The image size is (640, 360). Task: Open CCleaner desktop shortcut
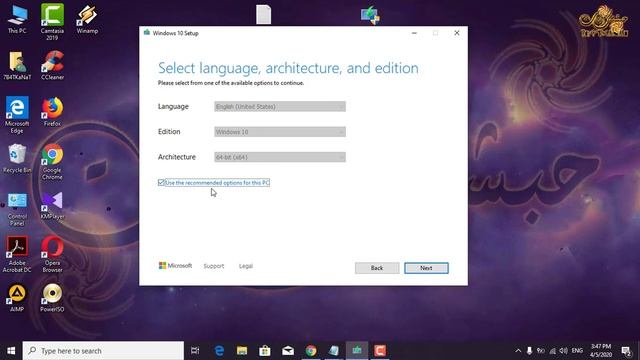click(x=52, y=65)
